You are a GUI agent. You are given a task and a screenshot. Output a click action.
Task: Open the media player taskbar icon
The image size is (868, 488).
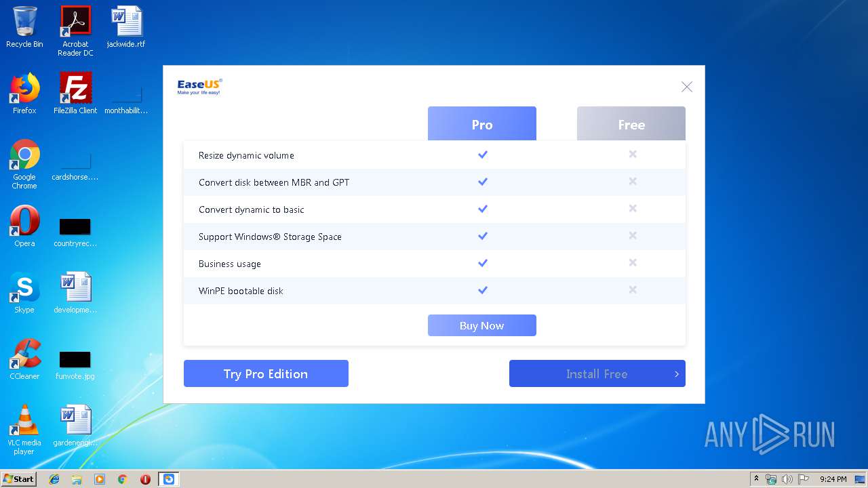point(100,479)
